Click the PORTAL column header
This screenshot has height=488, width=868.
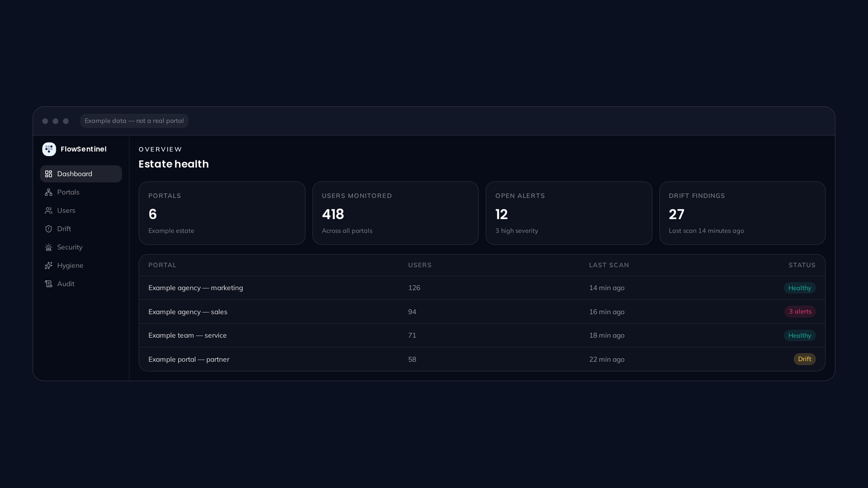pos(162,265)
